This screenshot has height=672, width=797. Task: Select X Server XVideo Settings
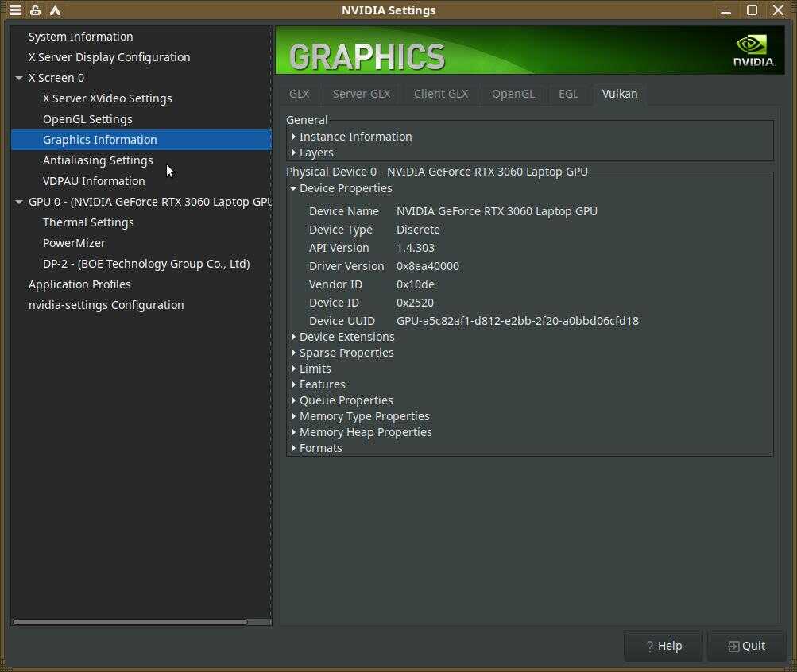(107, 98)
